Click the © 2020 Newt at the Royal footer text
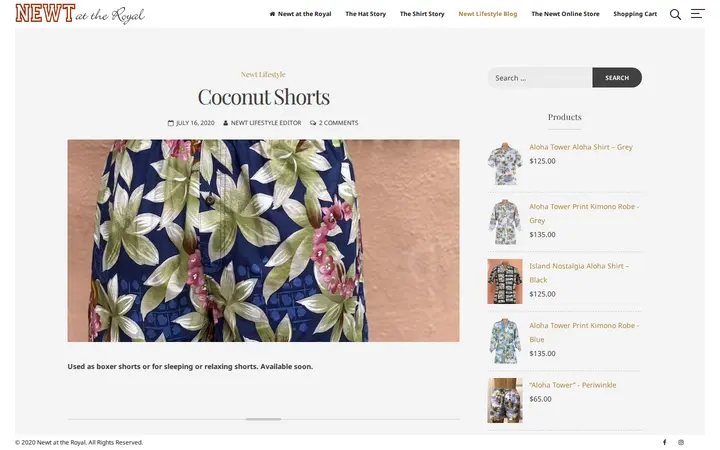 [79, 442]
